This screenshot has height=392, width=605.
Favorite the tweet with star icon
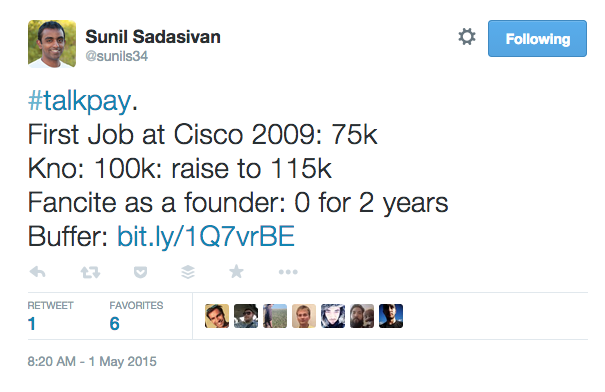pyautogui.click(x=236, y=272)
